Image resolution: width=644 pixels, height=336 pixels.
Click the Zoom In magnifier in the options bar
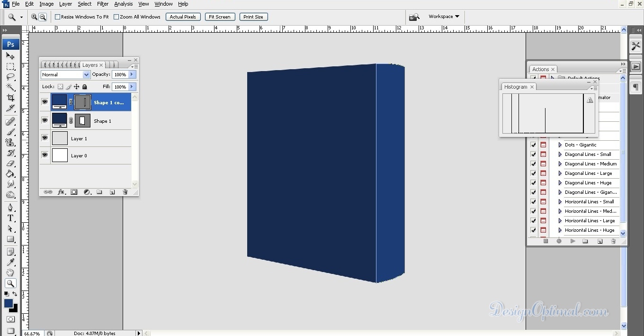coord(34,17)
